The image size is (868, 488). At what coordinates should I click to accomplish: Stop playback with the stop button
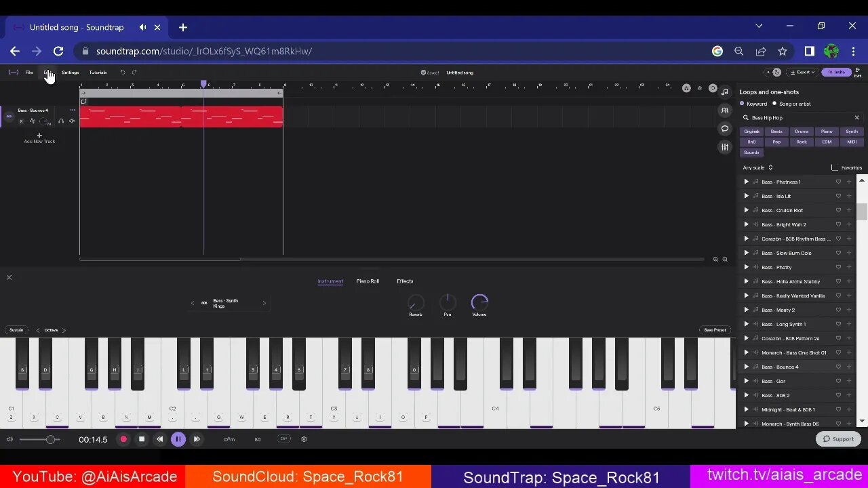142,439
